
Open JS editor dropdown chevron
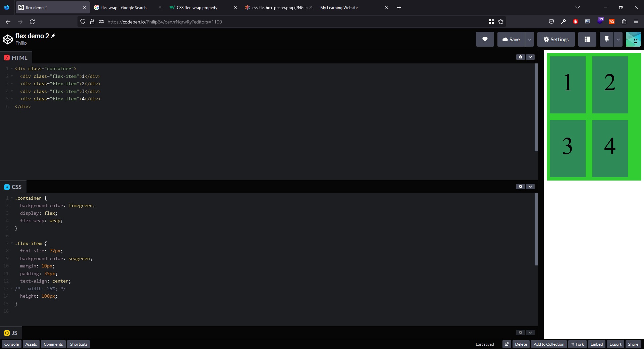[x=530, y=333]
